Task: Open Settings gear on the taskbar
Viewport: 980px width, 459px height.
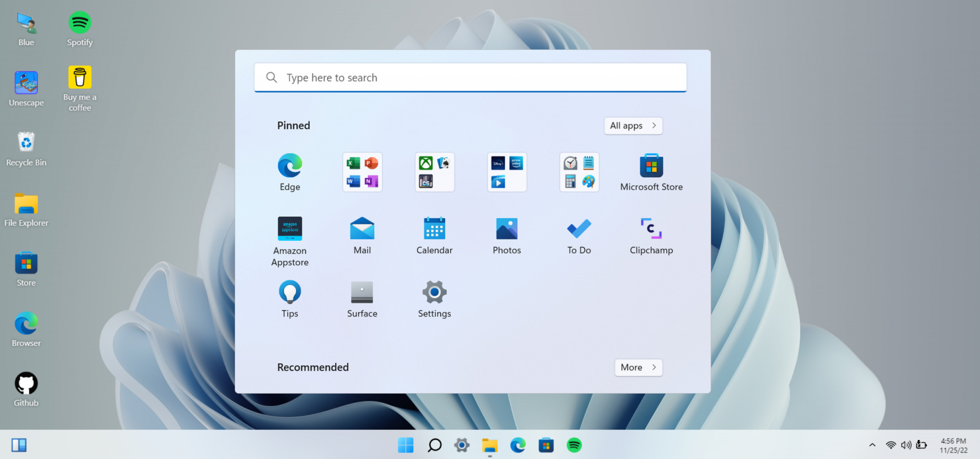Action: point(462,445)
